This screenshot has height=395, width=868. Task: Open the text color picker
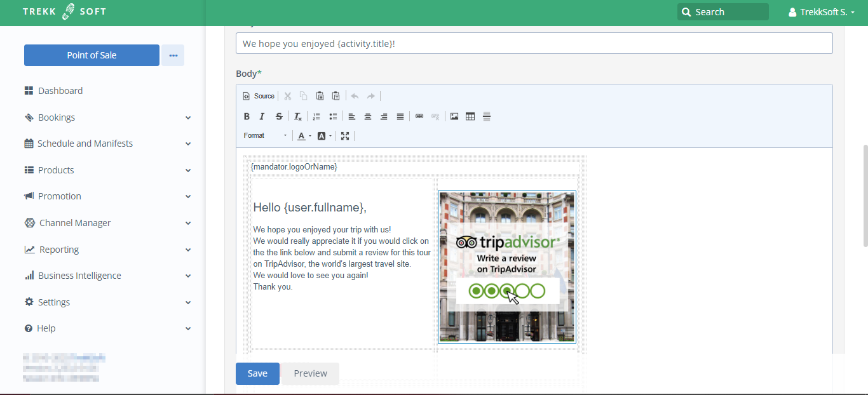click(303, 136)
